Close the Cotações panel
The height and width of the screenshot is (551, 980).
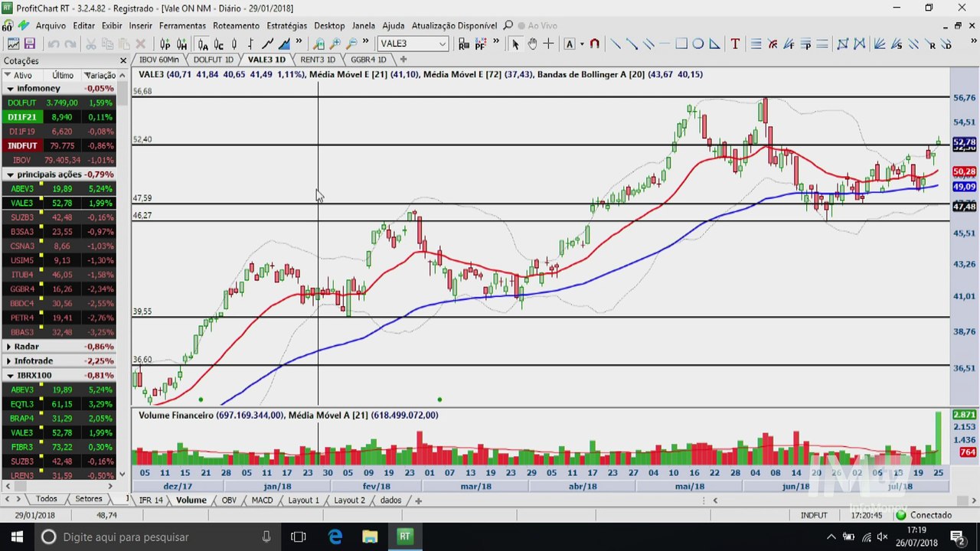coord(122,60)
